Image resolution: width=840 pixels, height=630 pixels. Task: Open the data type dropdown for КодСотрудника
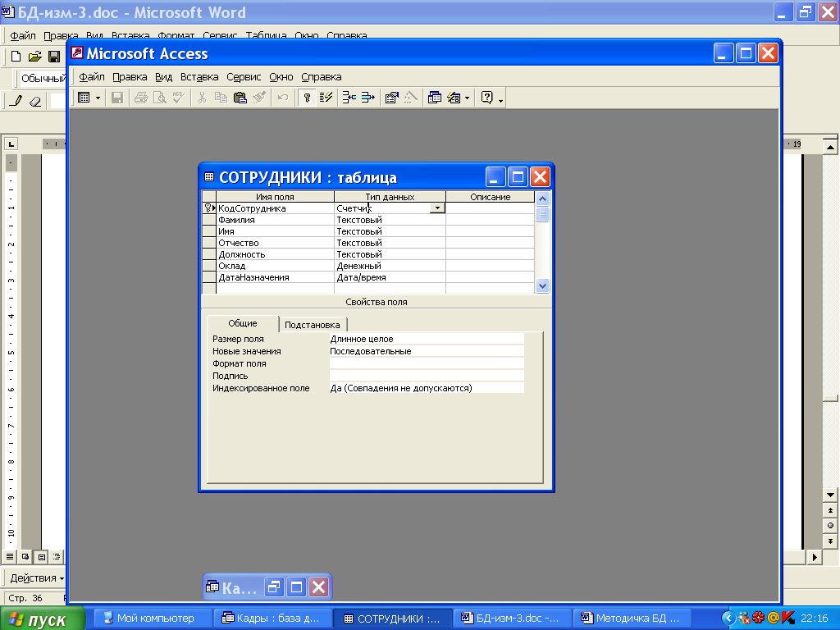coord(437,208)
